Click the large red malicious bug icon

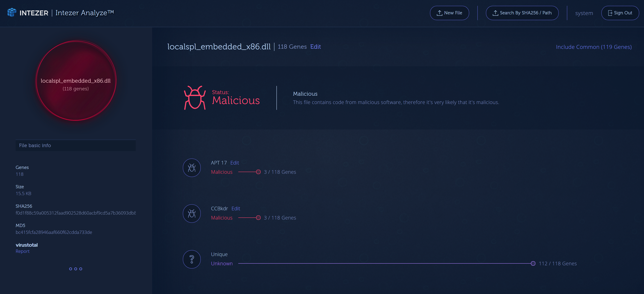195,98
